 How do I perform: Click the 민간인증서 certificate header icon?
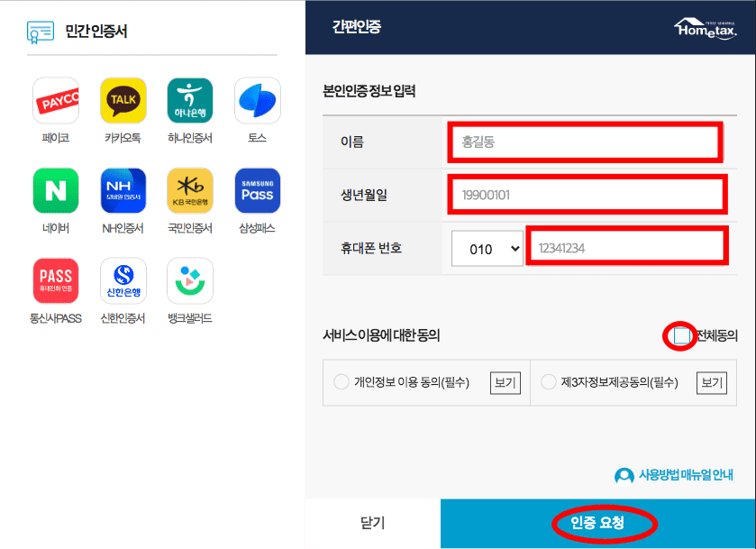(x=41, y=32)
